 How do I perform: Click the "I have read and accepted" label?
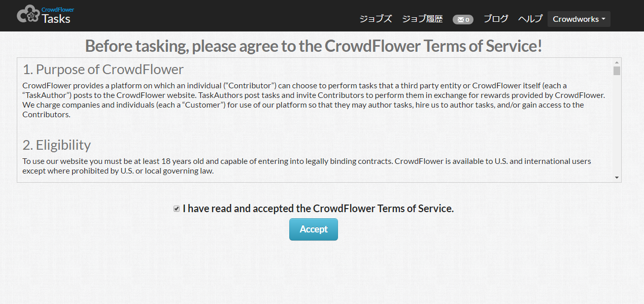(318, 208)
